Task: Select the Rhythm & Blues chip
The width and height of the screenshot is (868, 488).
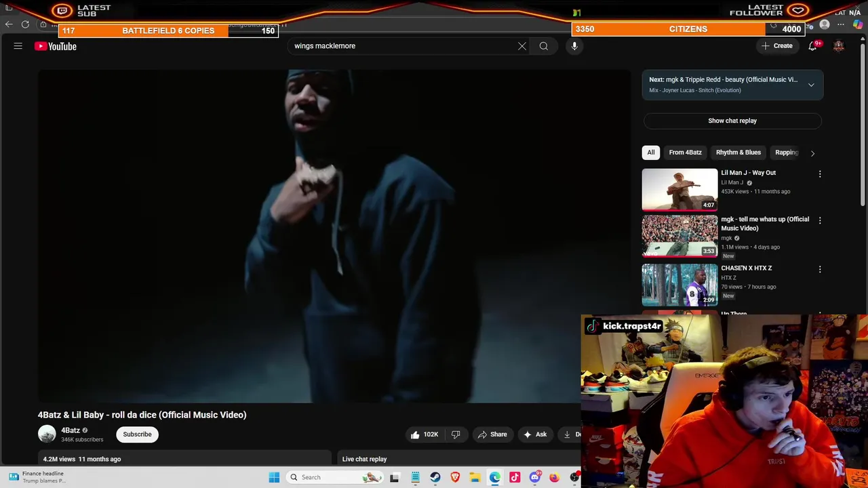Action: pyautogui.click(x=738, y=152)
